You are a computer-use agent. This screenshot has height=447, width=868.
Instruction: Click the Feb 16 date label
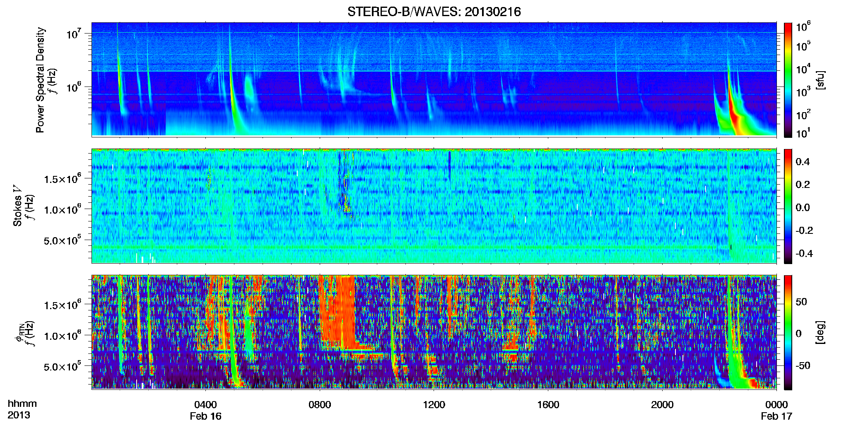pos(205,416)
